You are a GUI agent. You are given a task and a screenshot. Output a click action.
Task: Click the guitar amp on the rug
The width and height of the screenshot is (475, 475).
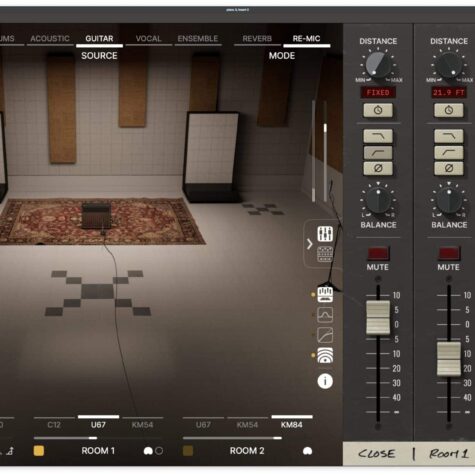[x=96, y=216]
